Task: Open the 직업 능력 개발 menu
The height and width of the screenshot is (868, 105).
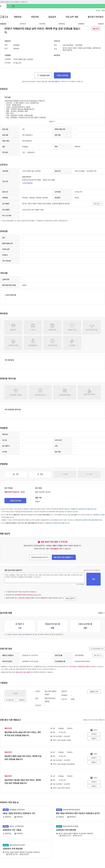Action: pos(72,17)
